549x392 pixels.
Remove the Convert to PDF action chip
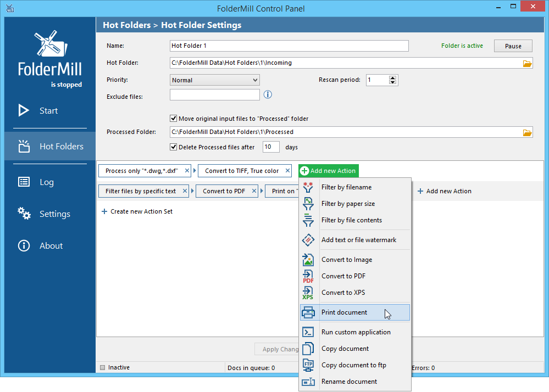pos(254,191)
